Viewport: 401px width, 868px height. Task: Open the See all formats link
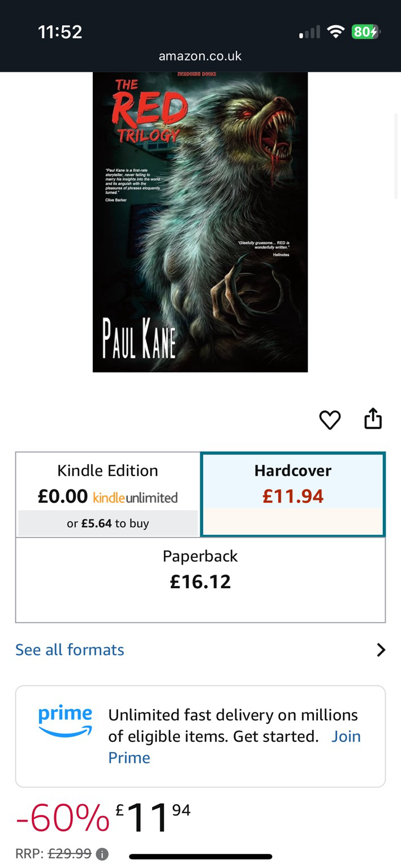pyautogui.click(x=70, y=650)
